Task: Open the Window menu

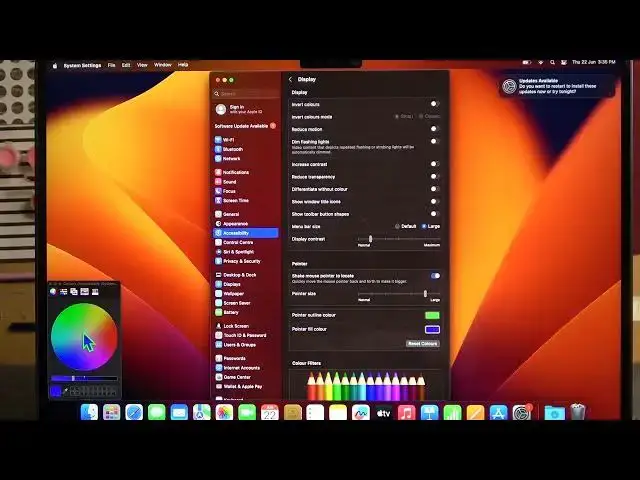Action: [x=162, y=65]
